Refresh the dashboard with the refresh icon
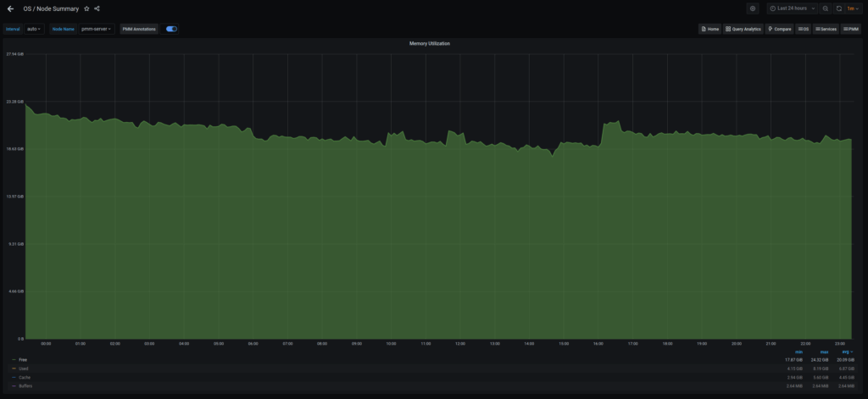Screen dimensions: 868x399 (x=839, y=8)
